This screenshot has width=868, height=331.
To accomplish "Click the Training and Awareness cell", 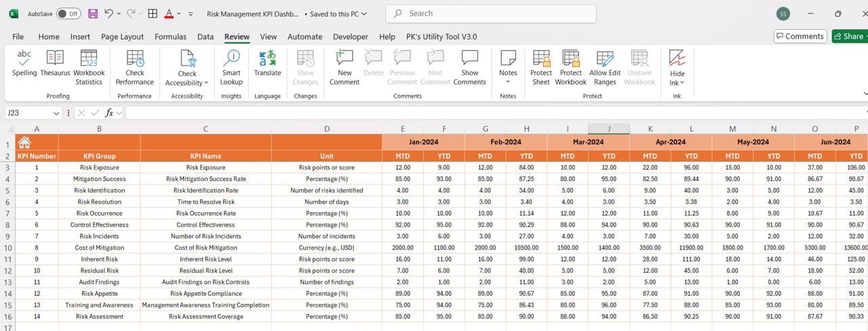I will (99, 305).
